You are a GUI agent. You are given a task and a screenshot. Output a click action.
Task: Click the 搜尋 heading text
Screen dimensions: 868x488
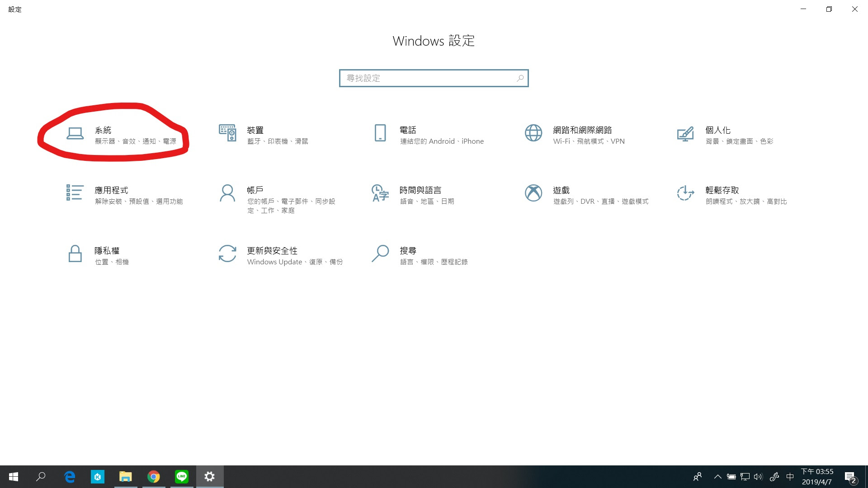(x=408, y=251)
